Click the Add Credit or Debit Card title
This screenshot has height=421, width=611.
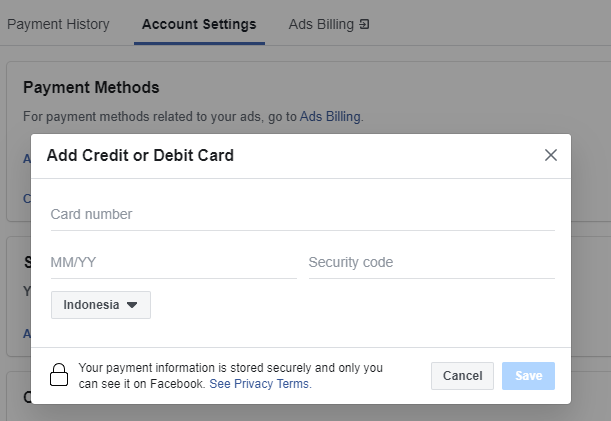coord(140,156)
